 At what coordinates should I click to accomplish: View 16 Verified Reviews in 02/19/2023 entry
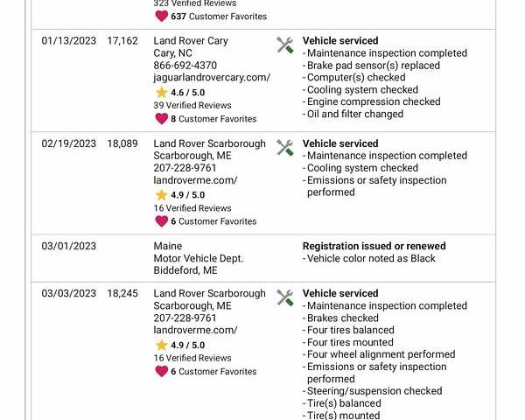[192, 208]
